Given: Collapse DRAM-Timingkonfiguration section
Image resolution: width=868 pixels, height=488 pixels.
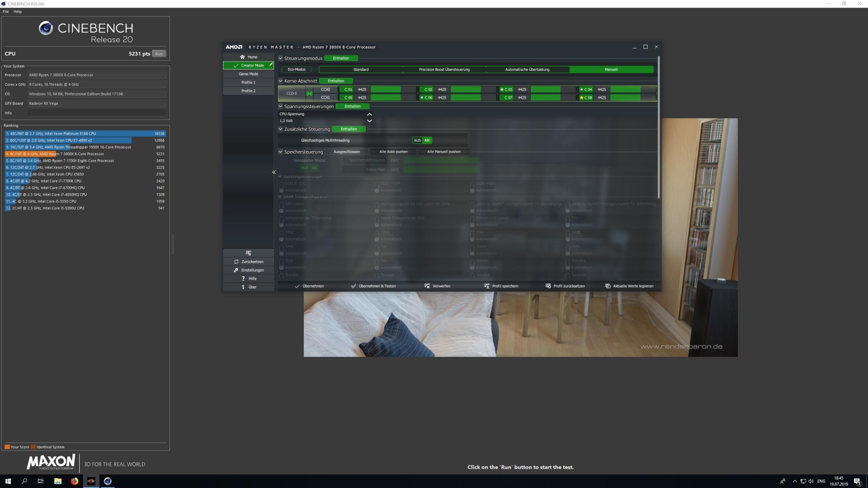Looking at the screenshot, I should pyautogui.click(x=280, y=197).
